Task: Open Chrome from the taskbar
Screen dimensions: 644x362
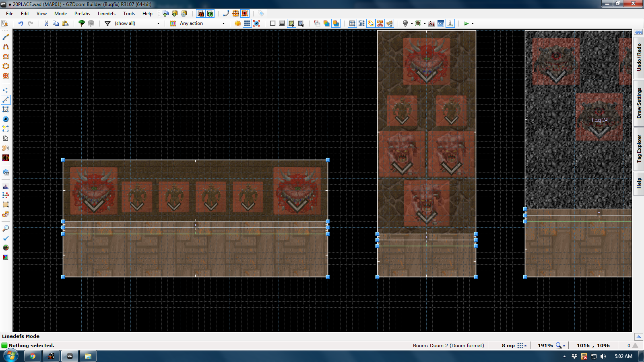Action: pos(32,356)
